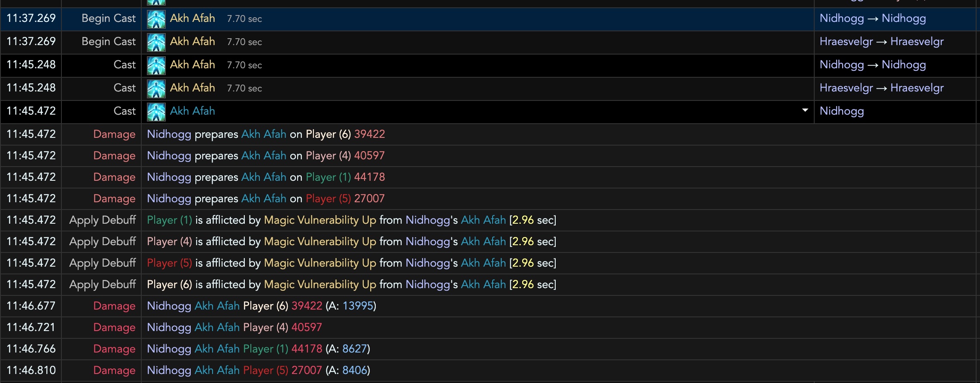Click absorbed value 8627 in 11:46.766 row
980x383 pixels.
(x=355, y=349)
